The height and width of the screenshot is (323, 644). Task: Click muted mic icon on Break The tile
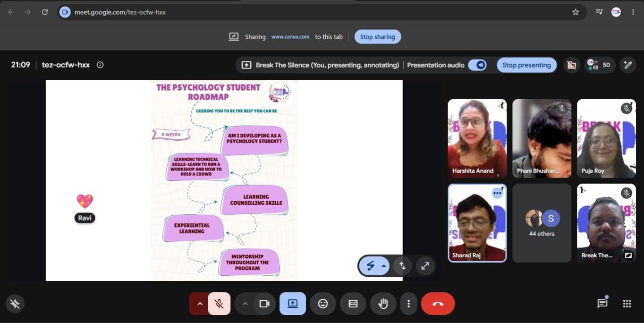[627, 193]
